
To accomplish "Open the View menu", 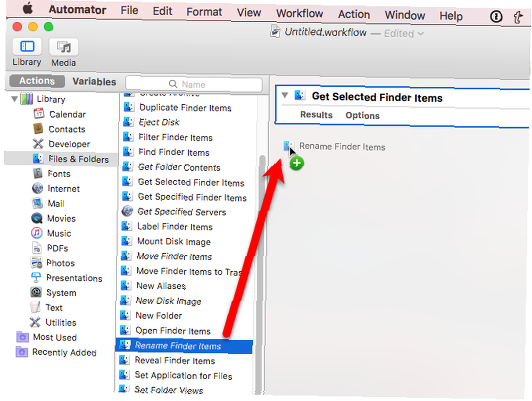I will (x=249, y=13).
